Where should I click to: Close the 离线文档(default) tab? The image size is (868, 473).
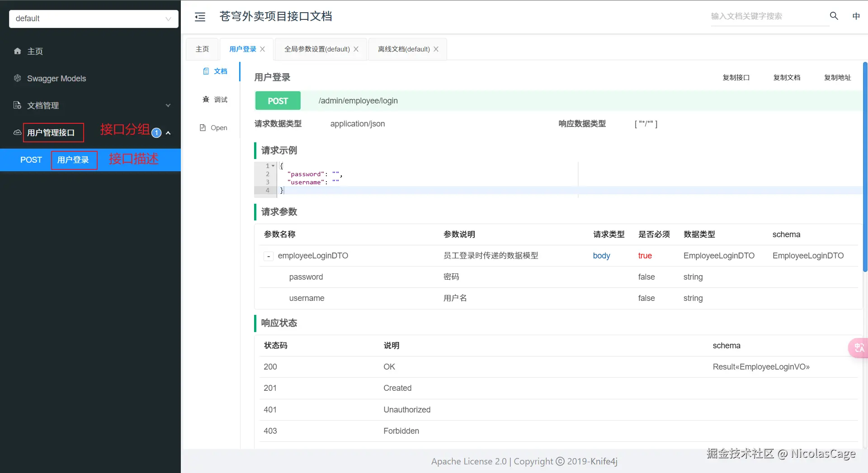[436, 49]
